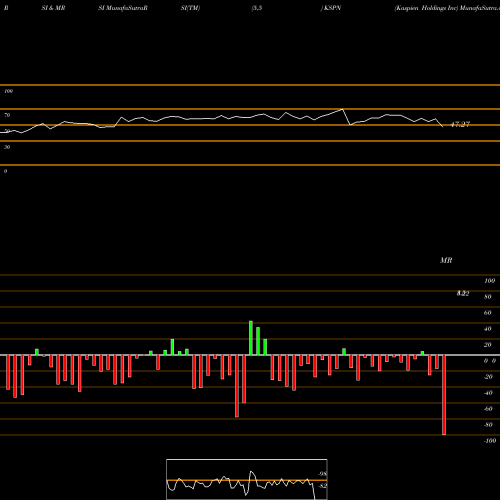
Task: Click the MR axis label -100
Action: pos(490,441)
